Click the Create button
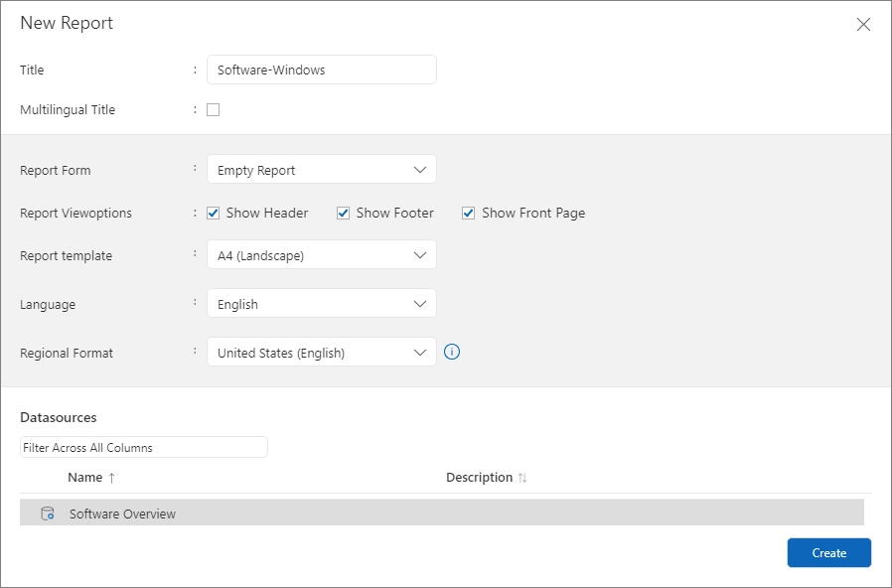The width and height of the screenshot is (892, 588). [828, 553]
